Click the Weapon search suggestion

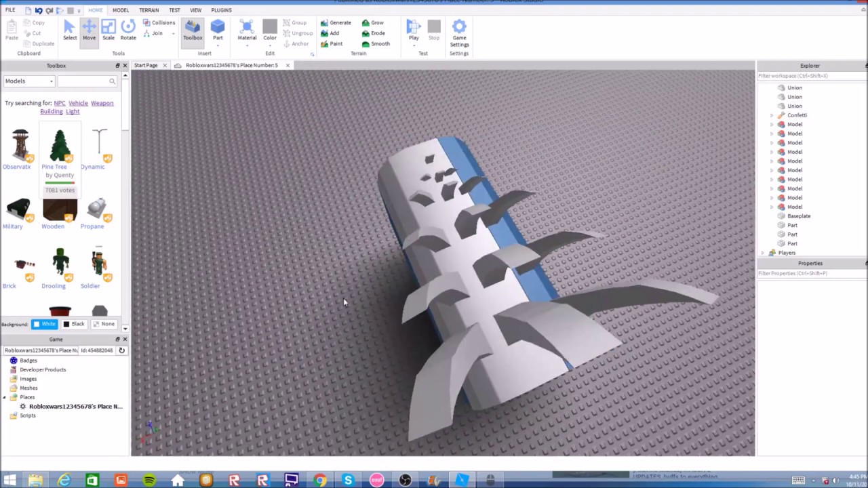[x=102, y=103]
